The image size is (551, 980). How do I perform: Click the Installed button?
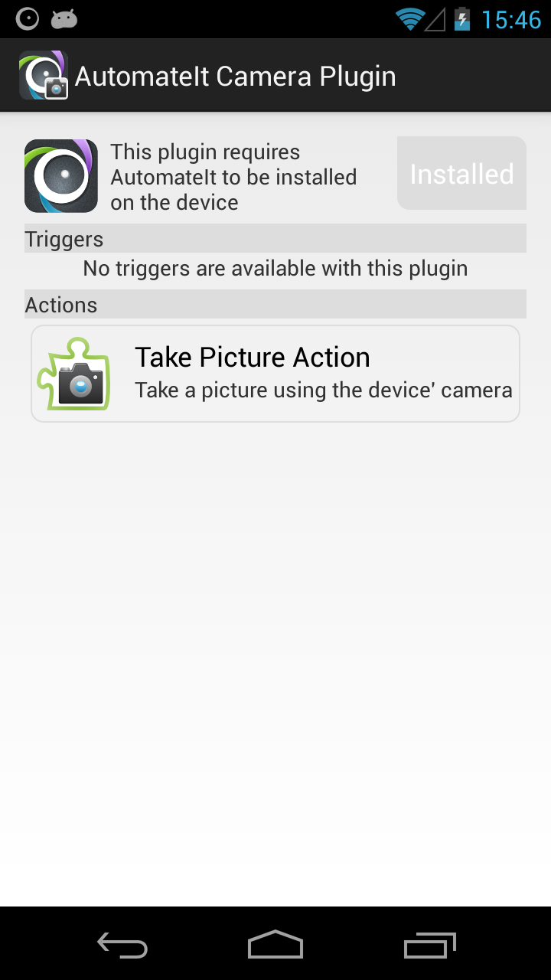click(461, 173)
